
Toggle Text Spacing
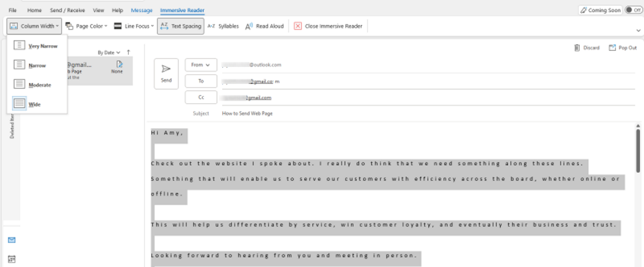181,26
